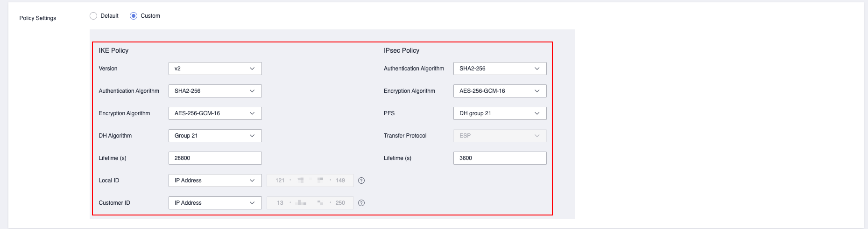Expand IKE Authentication Algorithm dropdown
The height and width of the screenshot is (229, 868).
(215, 91)
